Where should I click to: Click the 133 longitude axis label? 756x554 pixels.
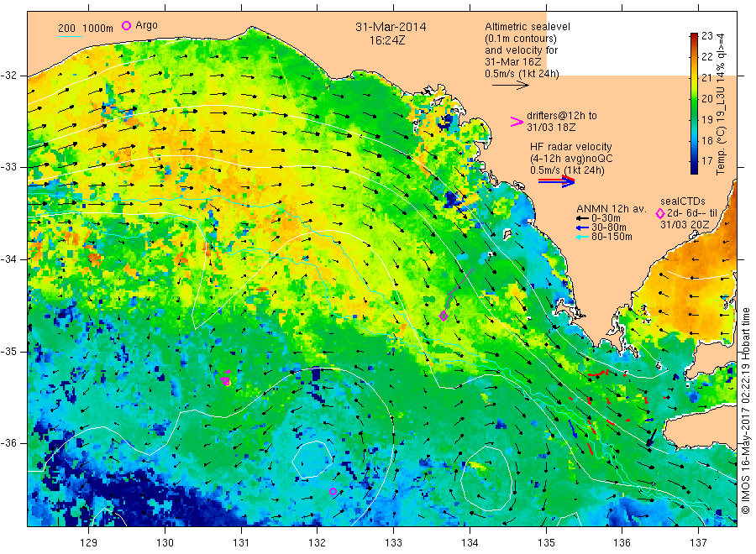(393, 543)
